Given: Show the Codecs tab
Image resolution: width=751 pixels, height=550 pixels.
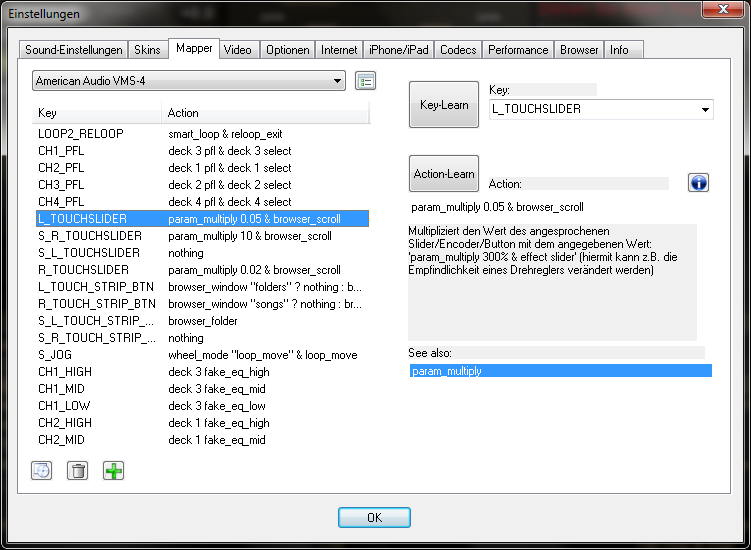Looking at the screenshot, I should 458,50.
